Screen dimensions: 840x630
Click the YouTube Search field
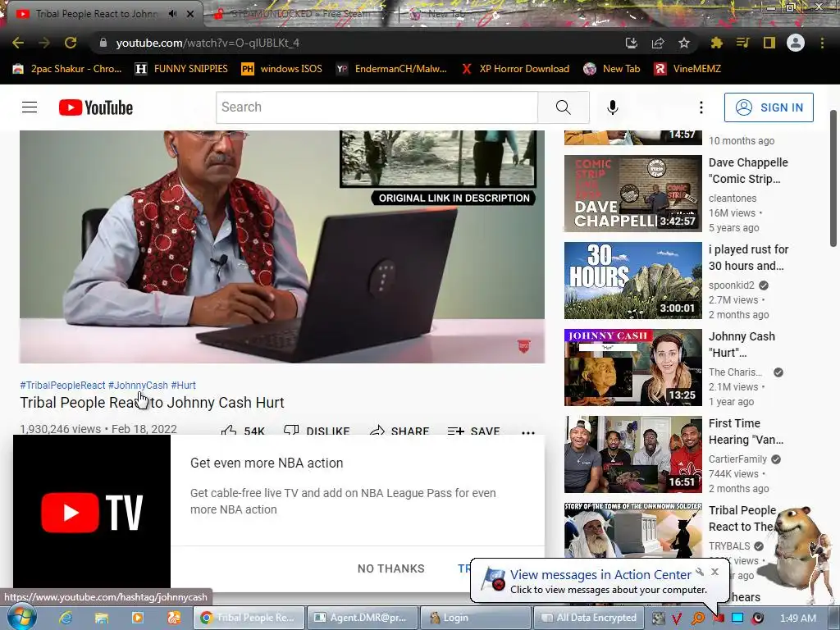click(x=377, y=107)
